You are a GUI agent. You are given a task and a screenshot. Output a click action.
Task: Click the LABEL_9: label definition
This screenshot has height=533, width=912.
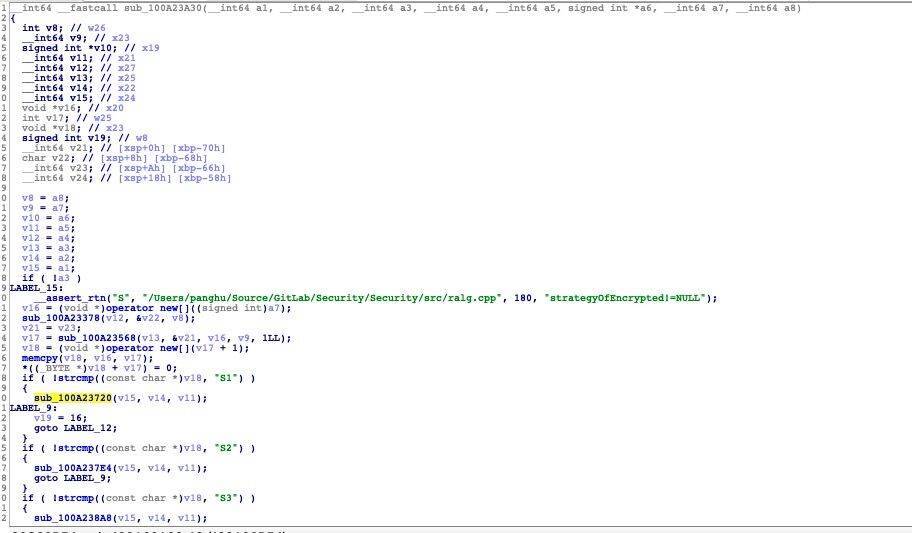point(33,408)
